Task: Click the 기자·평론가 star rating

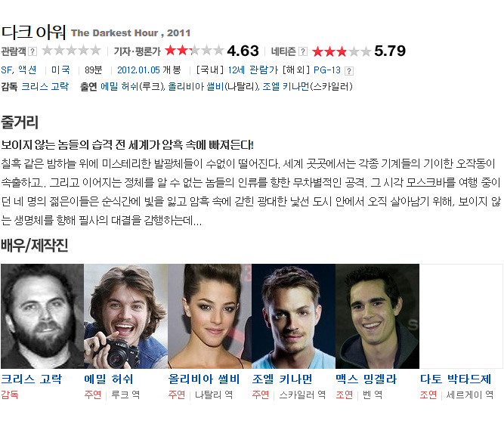Action: pyautogui.click(x=194, y=51)
